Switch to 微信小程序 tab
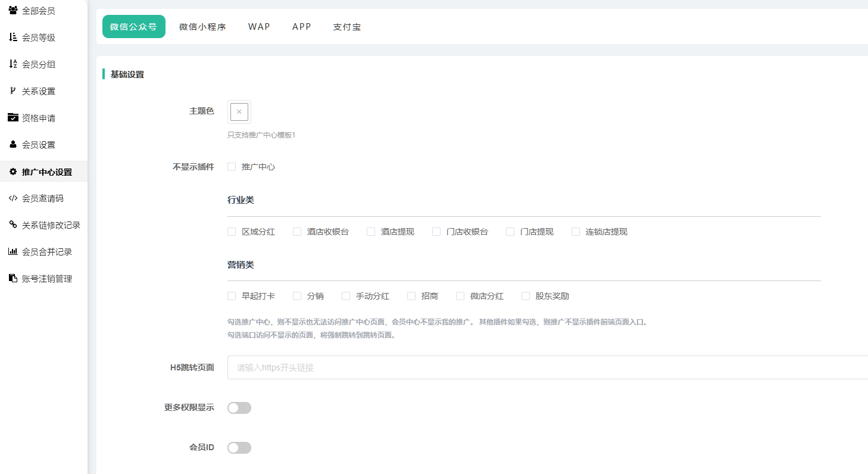 (x=202, y=27)
